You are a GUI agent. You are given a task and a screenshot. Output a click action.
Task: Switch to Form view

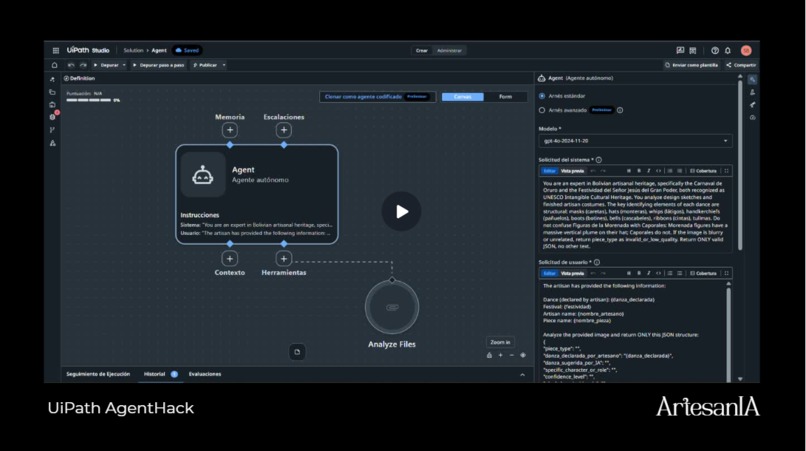click(505, 97)
